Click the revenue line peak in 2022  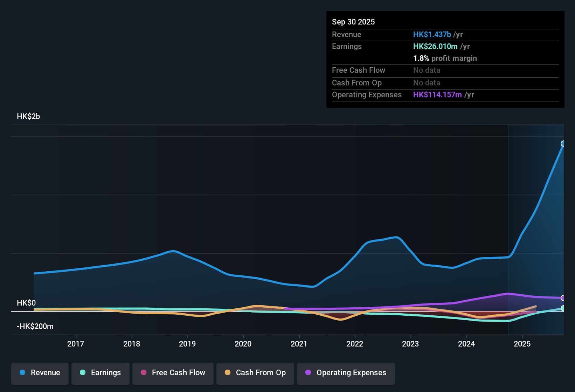coord(396,237)
